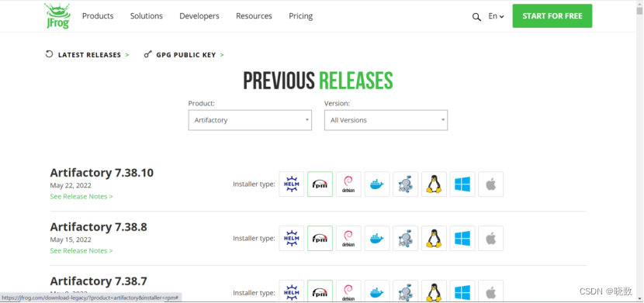
Task: Open the Product dropdown showing Artifactory
Action: pos(250,120)
